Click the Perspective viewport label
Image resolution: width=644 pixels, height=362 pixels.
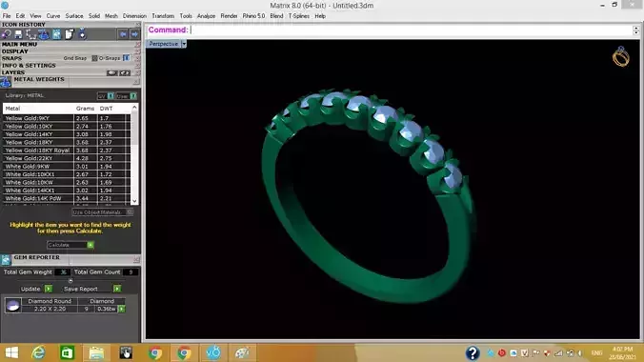(164, 44)
